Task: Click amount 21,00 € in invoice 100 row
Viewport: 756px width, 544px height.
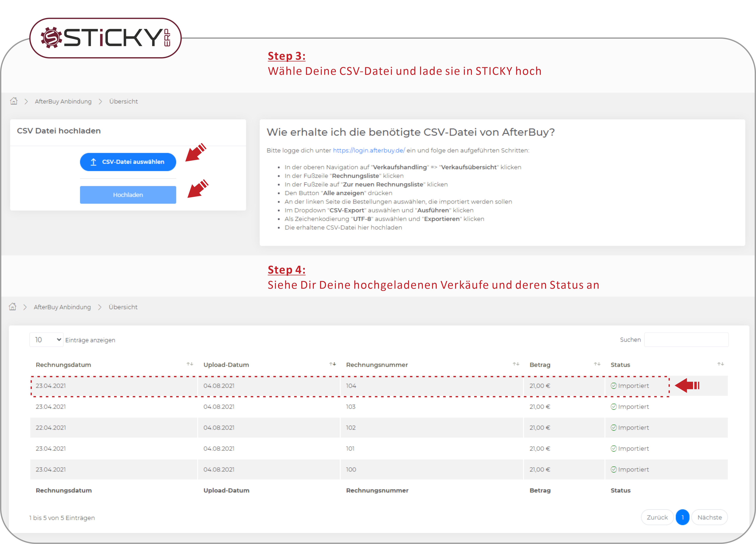Action: pos(540,470)
